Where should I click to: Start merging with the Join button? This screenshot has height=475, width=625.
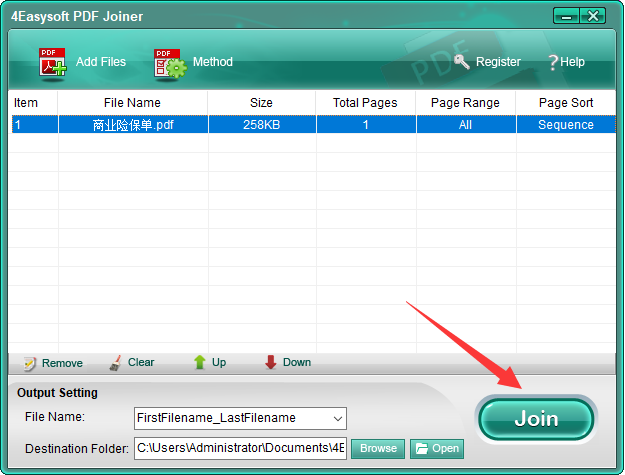point(536,419)
